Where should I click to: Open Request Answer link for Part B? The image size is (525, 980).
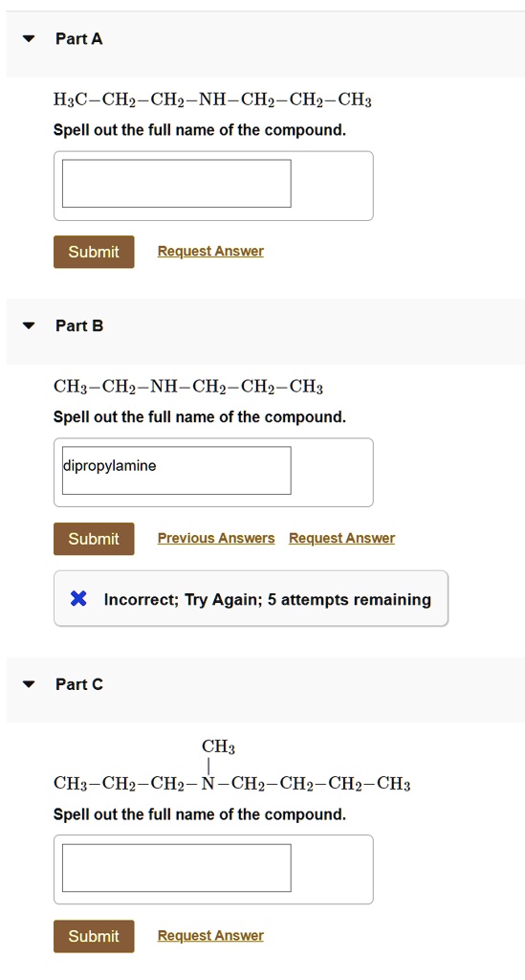341,538
